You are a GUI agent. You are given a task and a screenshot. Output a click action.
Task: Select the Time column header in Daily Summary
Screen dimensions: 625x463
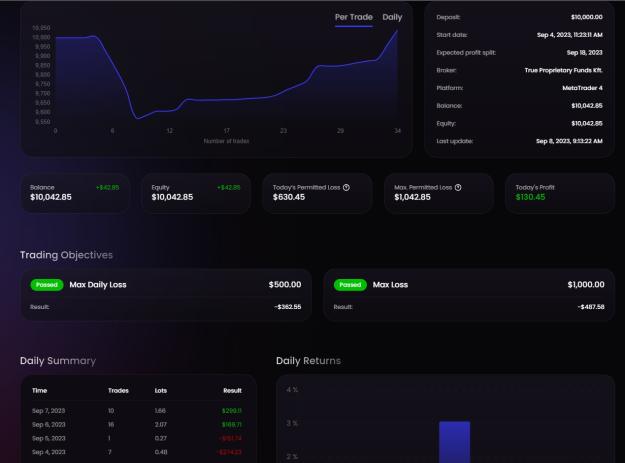point(39,390)
